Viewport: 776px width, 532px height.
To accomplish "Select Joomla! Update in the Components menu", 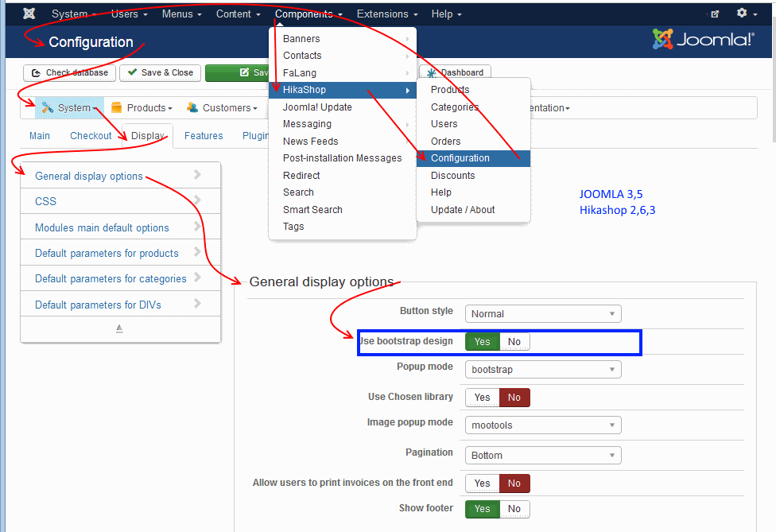I will 343,107.
